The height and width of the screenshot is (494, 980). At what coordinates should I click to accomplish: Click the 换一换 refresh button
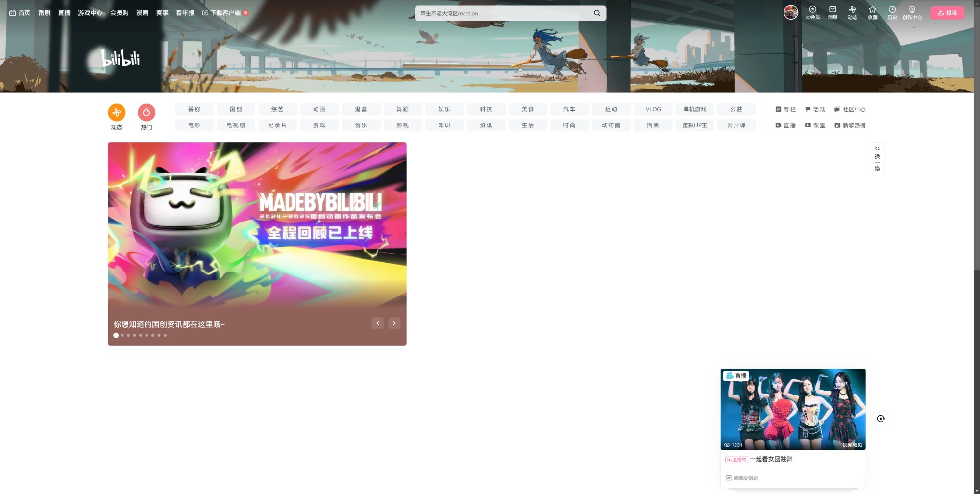[x=877, y=159]
